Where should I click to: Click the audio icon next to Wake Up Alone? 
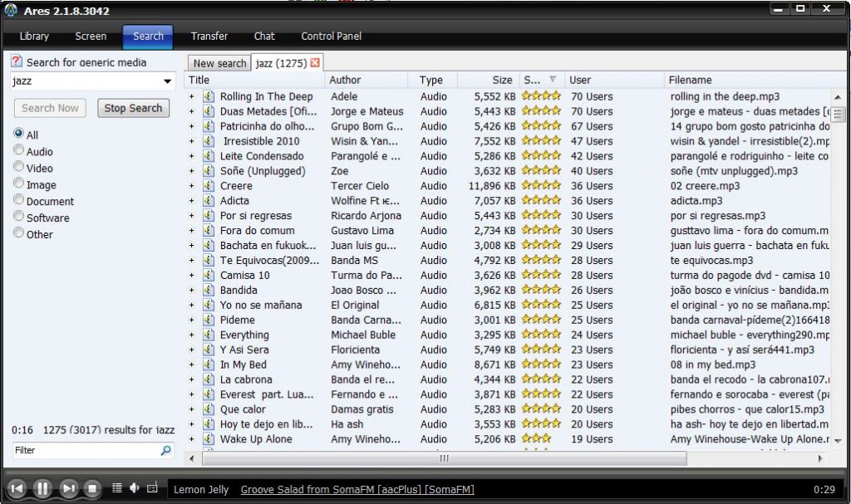[209, 439]
